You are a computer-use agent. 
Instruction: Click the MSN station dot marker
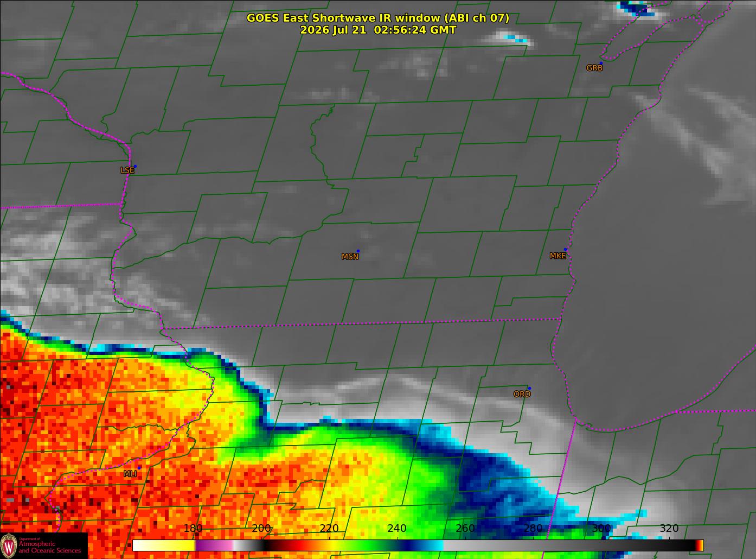pyautogui.click(x=358, y=251)
